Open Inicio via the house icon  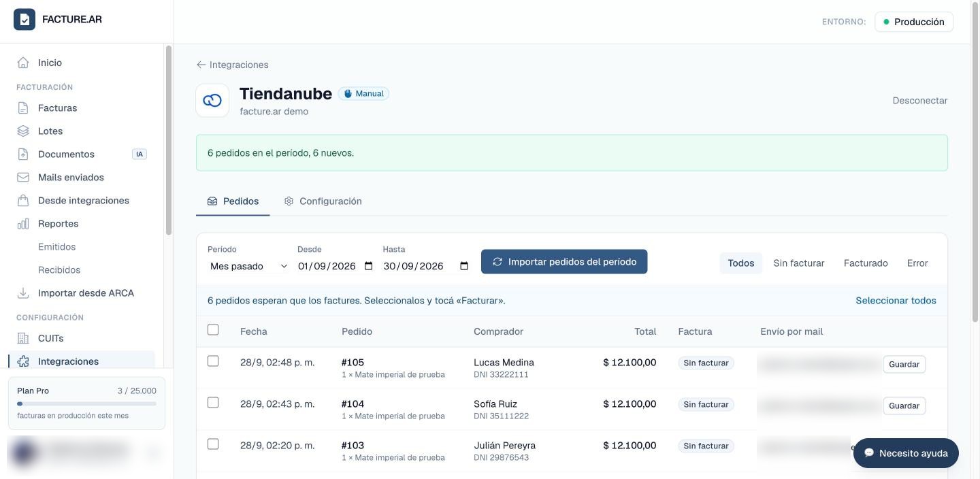pyautogui.click(x=23, y=63)
